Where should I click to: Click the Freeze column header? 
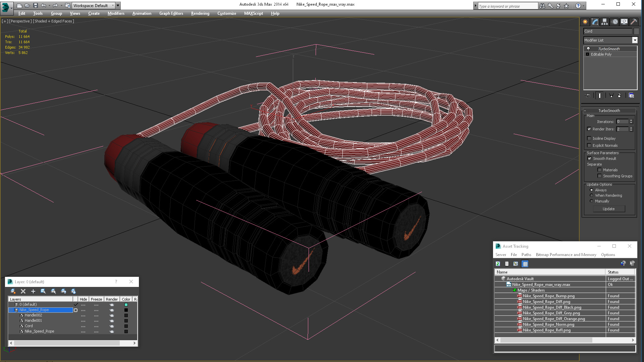[96, 299]
